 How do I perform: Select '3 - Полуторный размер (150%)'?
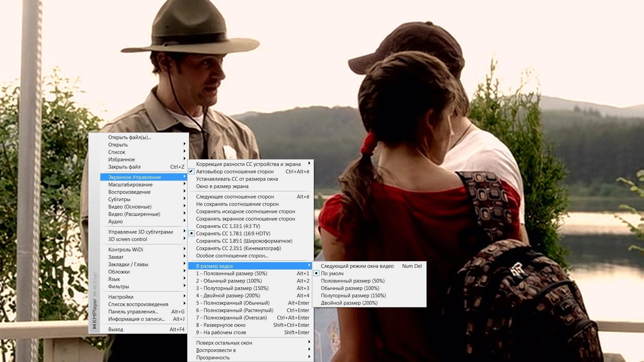point(250,288)
